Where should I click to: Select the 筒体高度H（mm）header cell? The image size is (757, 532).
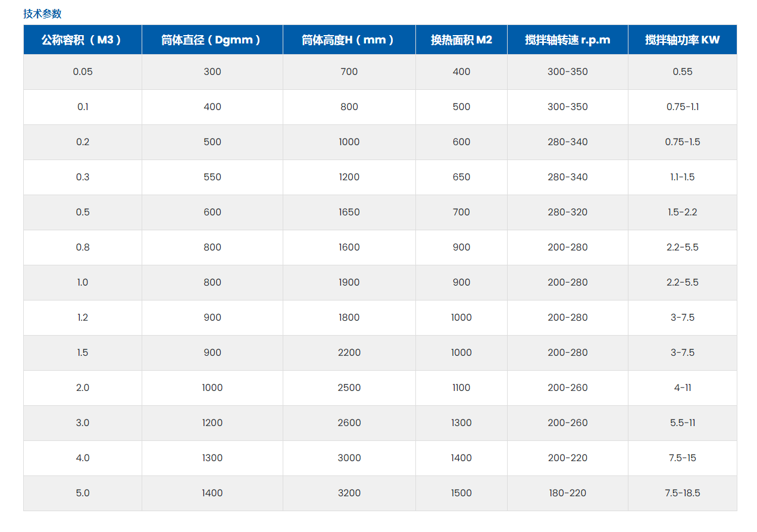[349, 40]
